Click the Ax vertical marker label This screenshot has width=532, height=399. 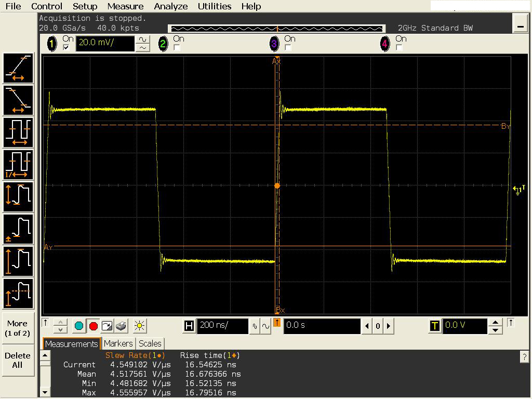click(276, 61)
